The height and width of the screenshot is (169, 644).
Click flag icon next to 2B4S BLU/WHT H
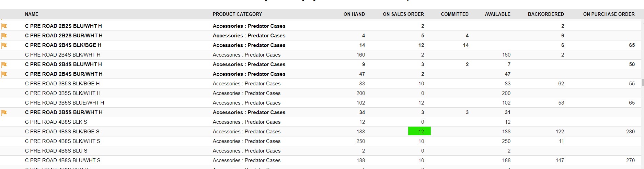pos(4,64)
